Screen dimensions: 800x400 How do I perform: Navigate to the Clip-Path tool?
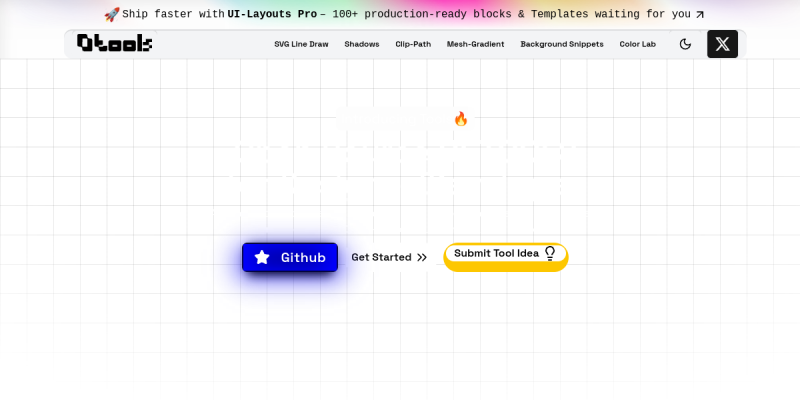tap(413, 44)
